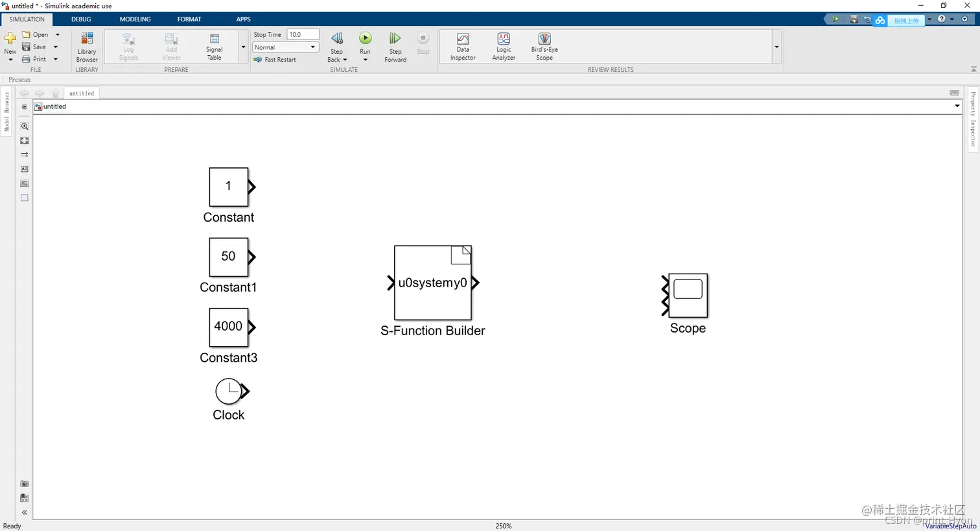Open the Run button dropdown arrow
Viewport: 980px width, 531px height.
[366, 60]
